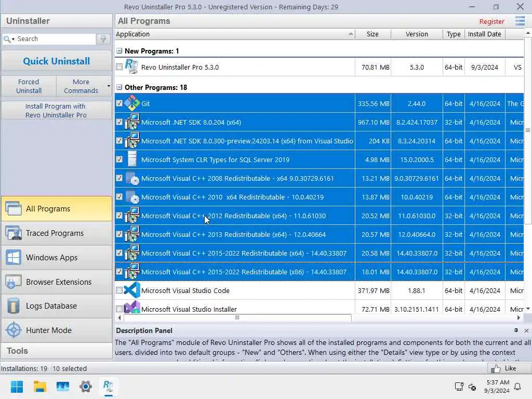This screenshot has height=399, width=532.
Task: Open the Browser Extensions module
Action: pyautogui.click(x=56, y=282)
